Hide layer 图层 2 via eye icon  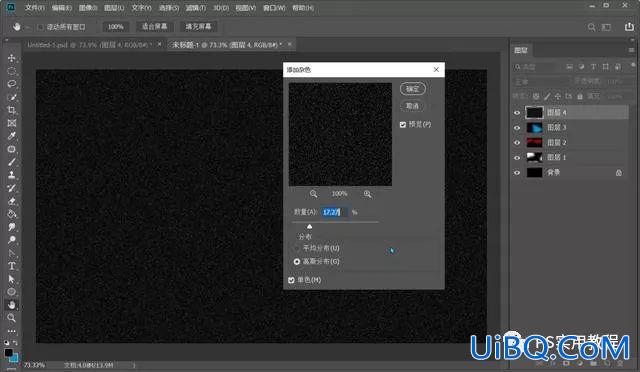517,143
